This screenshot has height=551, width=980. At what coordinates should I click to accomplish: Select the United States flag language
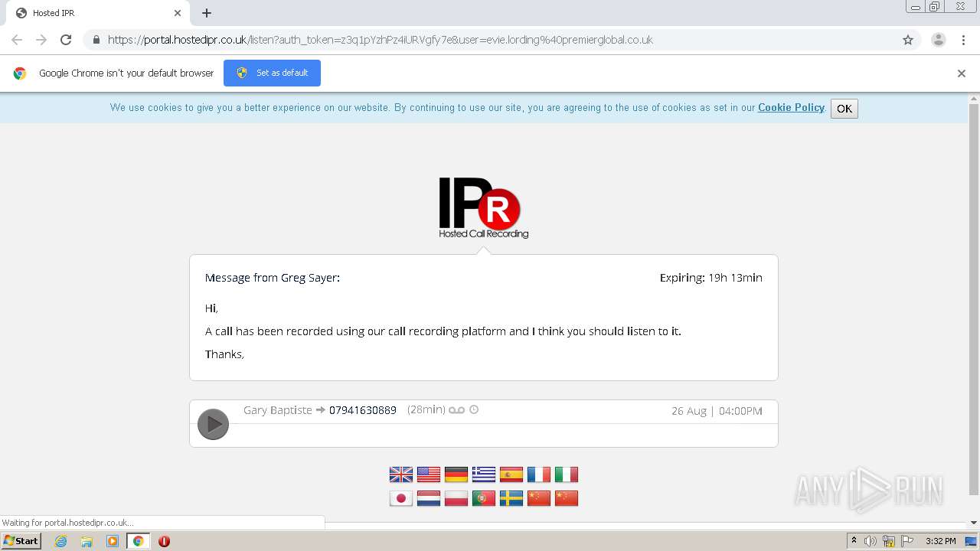point(429,474)
